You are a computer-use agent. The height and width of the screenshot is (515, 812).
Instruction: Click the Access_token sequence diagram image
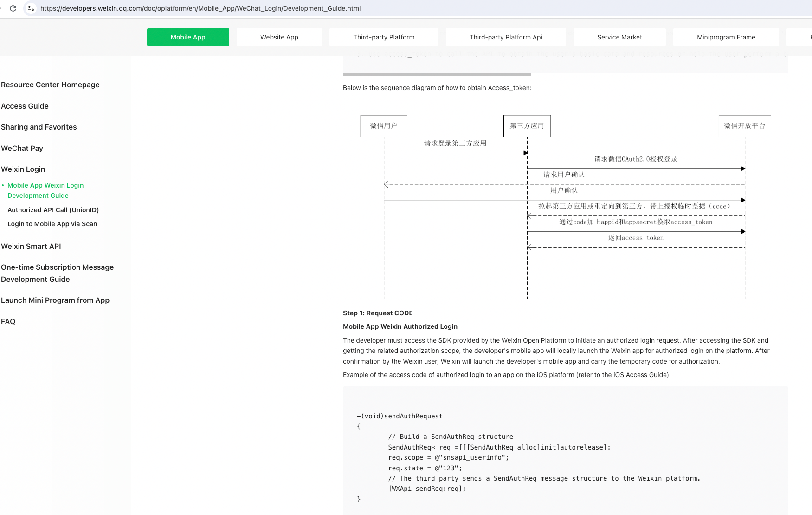tap(566, 207)
